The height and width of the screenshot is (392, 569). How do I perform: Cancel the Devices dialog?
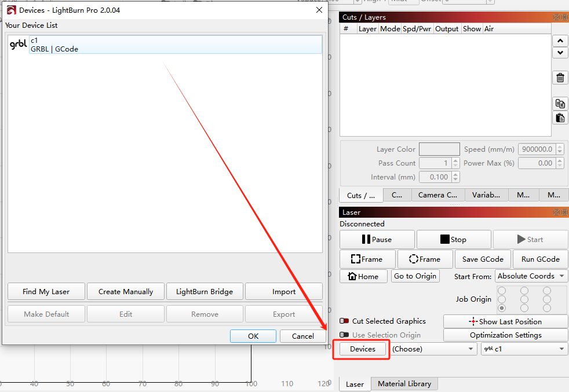[303, 336]
